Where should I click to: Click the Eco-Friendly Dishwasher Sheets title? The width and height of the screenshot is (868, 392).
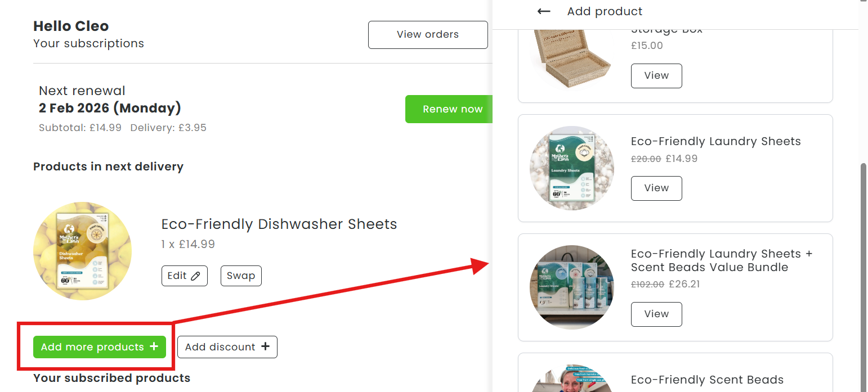pos(279,224)
